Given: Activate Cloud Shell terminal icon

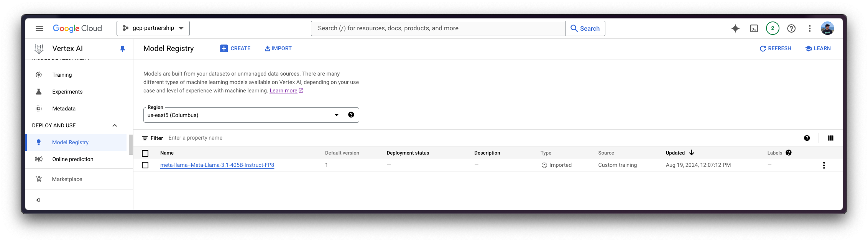Looking at the screenshot, I should (754, 28).
